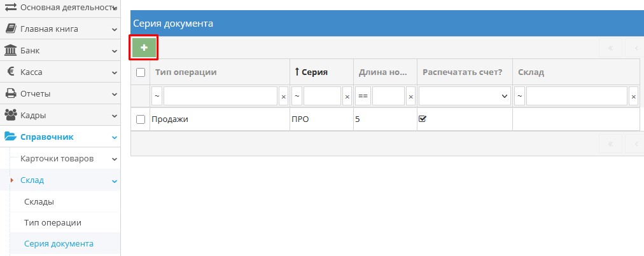Click the green plus add button
This screenshot has height=256, width=644.
click(x=144, y=48)
